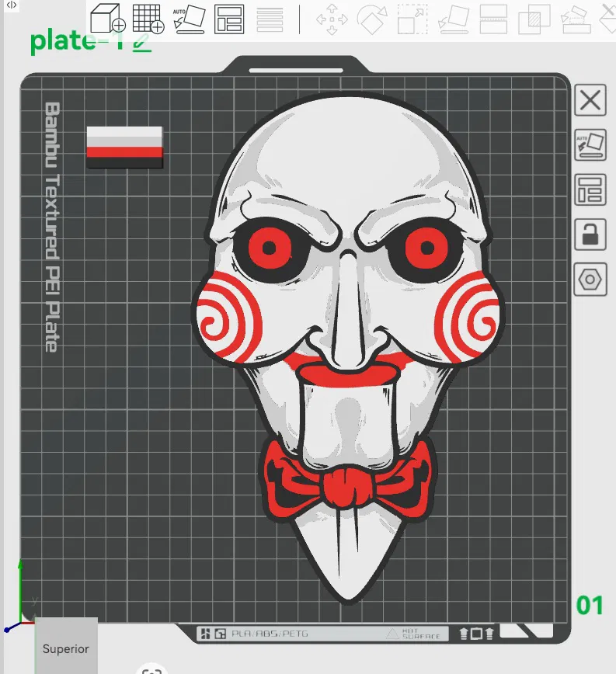
Task: Arrange objects using the plate side icon
Action: tap(590, 189)
